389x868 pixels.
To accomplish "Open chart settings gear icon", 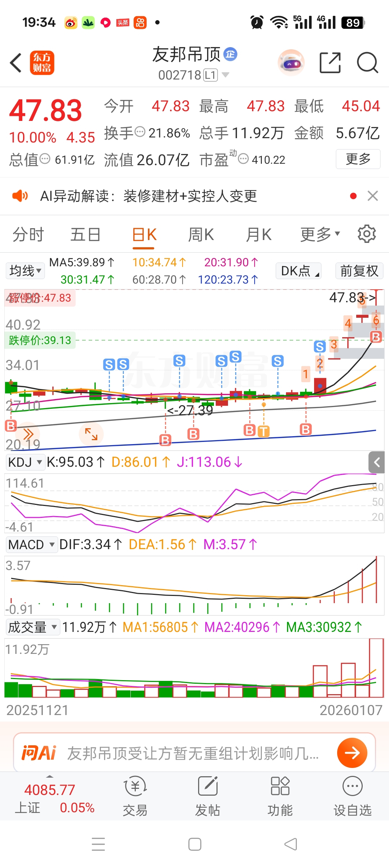I will pyautogui.click(x=367, y=234).
